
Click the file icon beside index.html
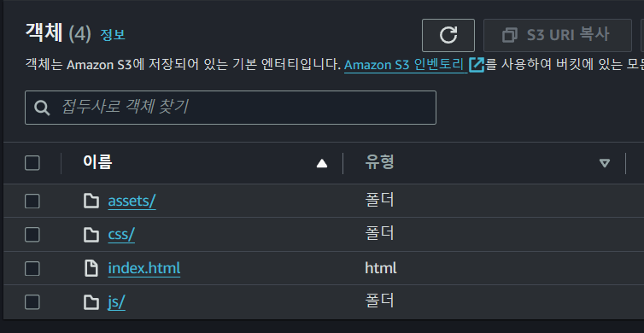point(91,269)
